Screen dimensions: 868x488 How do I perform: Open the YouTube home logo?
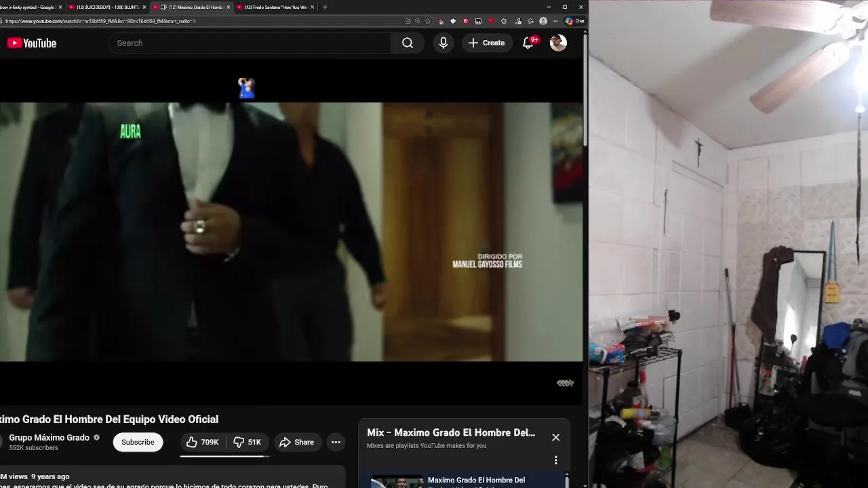(32, 43)
